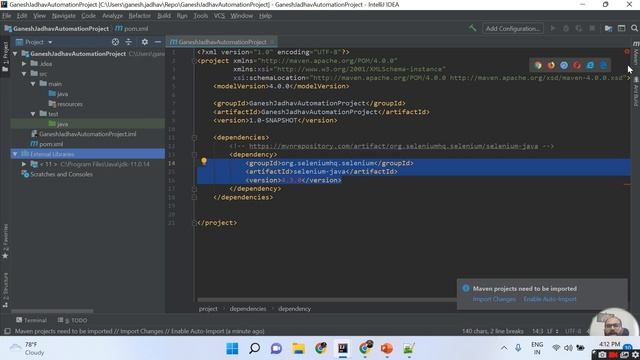Open PowerPoint from taskbar
Image resolution: width=640 pixels, height=360 pixels.
tap(387, 349)
